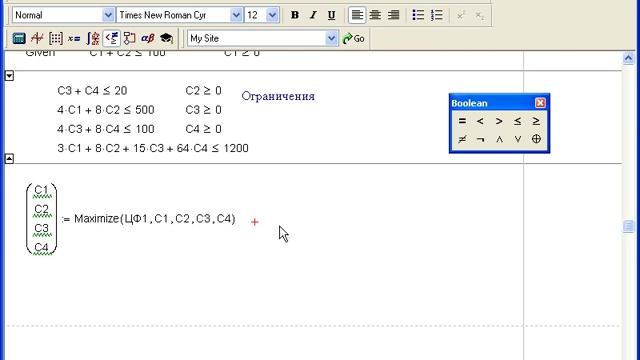Align text right
Screen dimensions: 640x360
point(393,15)
